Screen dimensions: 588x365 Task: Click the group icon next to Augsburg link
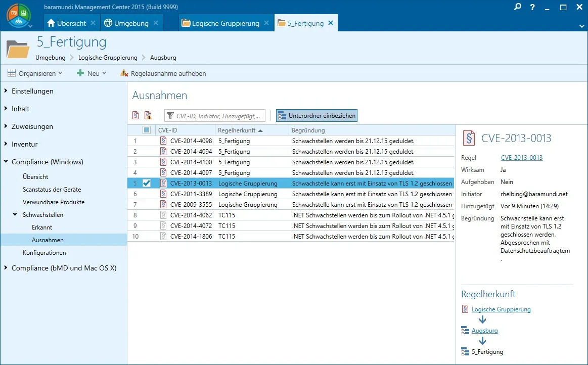[465, 331]
